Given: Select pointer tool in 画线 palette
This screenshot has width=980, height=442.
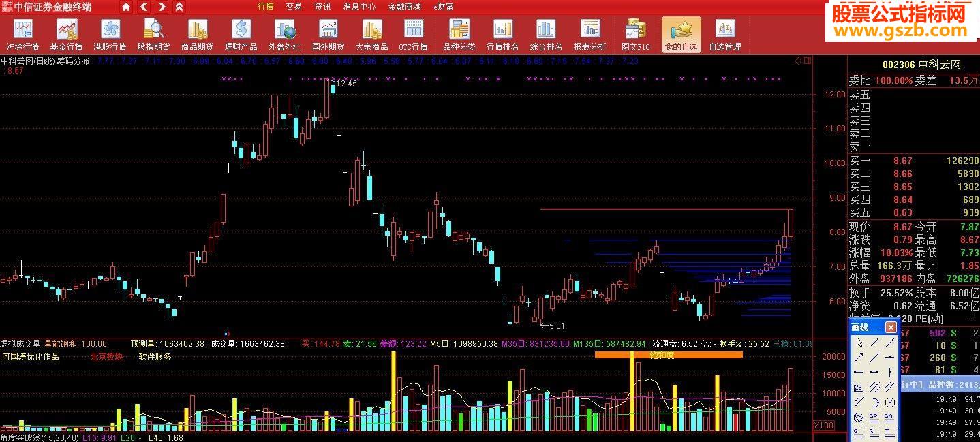Looking at the screenshot, I should click(x=859, y=342).
